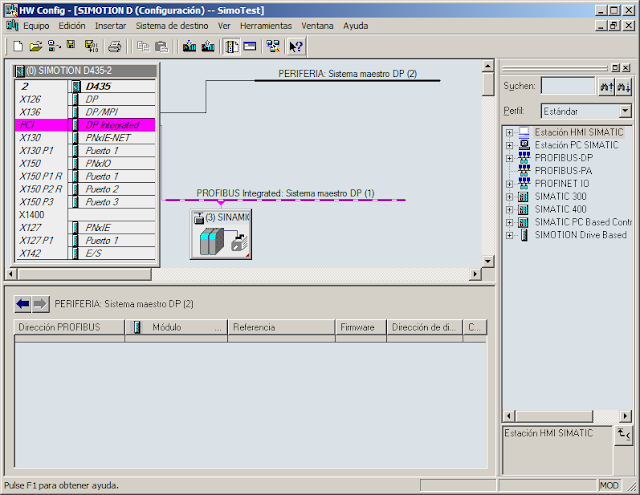Expand the SIMOTION Drive Based node
The width and height of the screenshot is (640, 495).
(509, 235)
